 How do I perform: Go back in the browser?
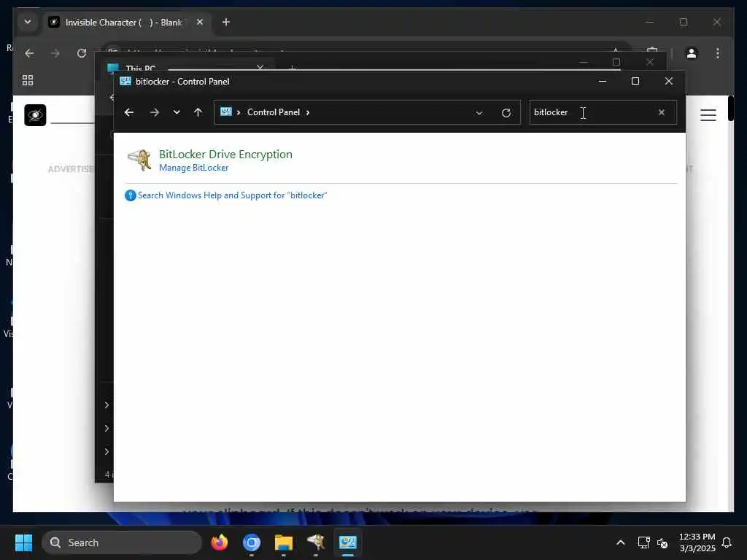tap(29, 53)
